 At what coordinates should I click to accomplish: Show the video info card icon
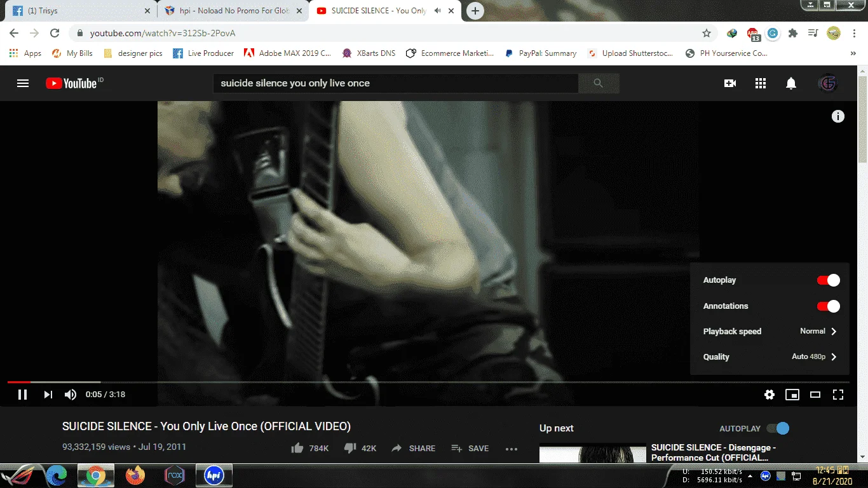[x=838, y=116]
